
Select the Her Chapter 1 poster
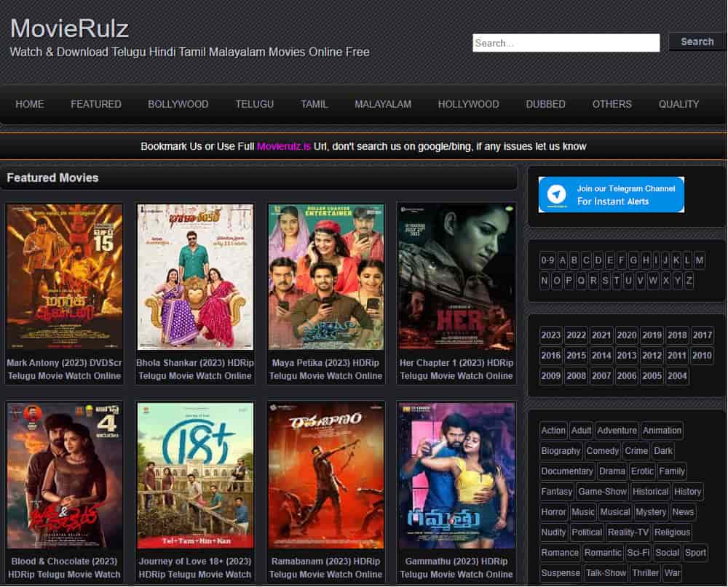(456, 277)
